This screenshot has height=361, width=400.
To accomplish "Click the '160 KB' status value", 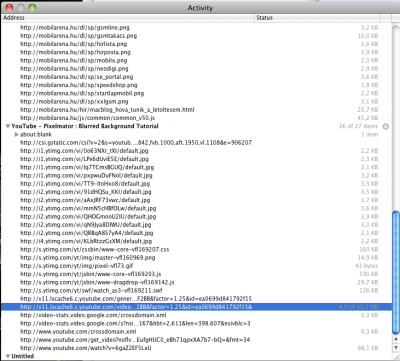I will coord(369,249).
